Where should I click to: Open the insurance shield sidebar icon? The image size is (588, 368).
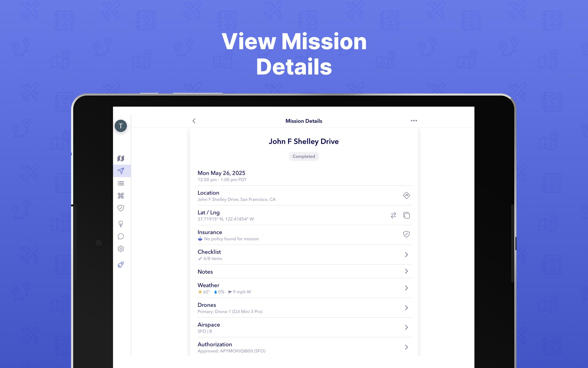click(121, 208)
